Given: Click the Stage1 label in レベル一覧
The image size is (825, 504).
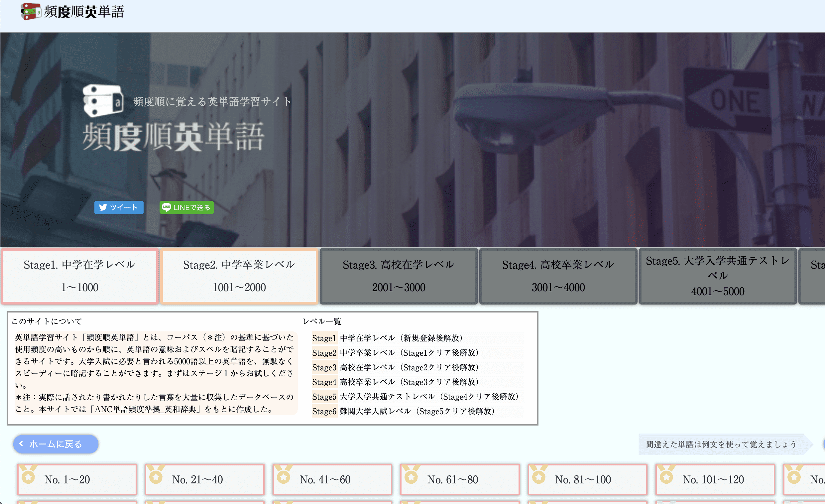Looking at the screenshot, I should pyautogui.click(x=324, y=338).
